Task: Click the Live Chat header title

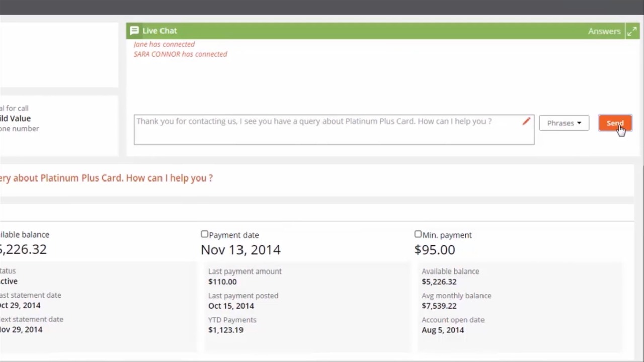Action: (x=159, y=31)
